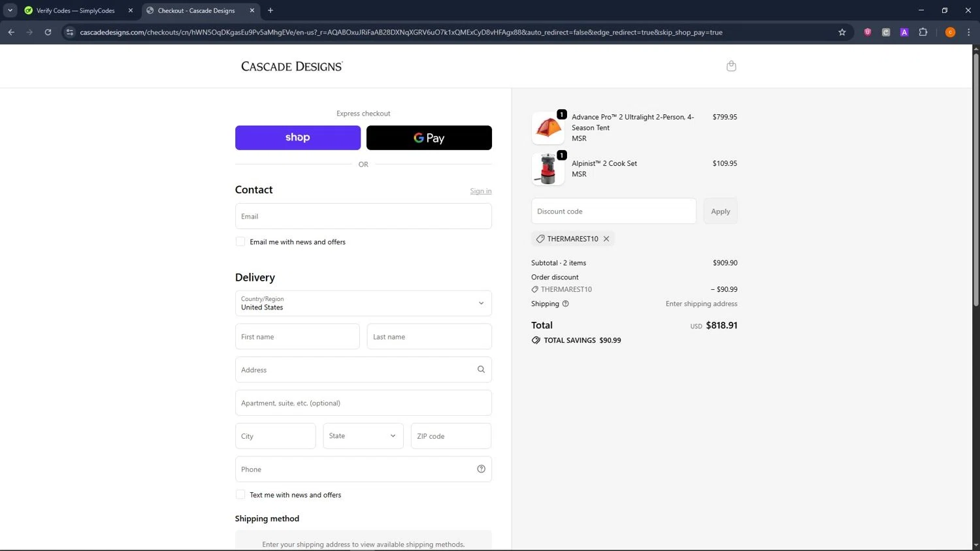Bookmark this page with the star icon
The height and width of the screenshot is (551, 980).
click(x=842, y=32)
